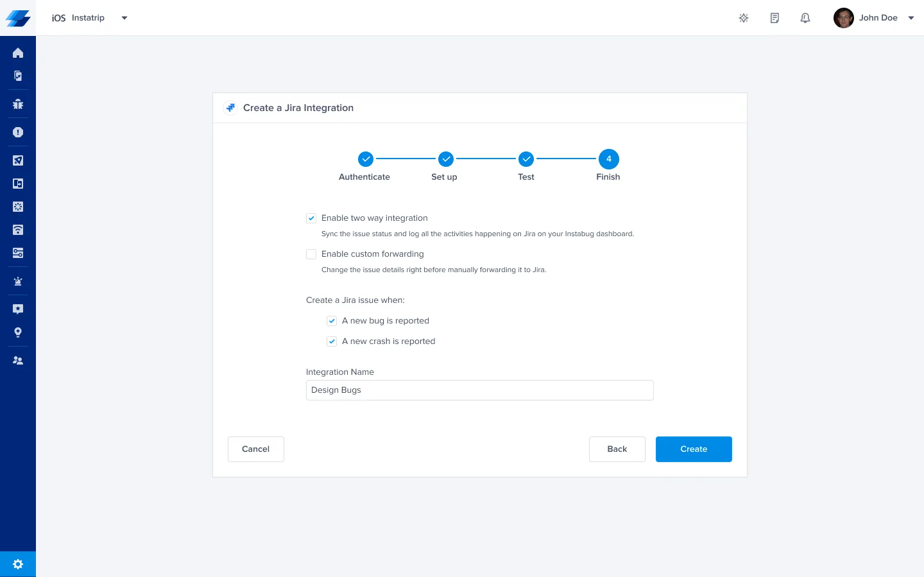Click the Integration Name field
The image size is (924, 577).
[x=480, y=390]
